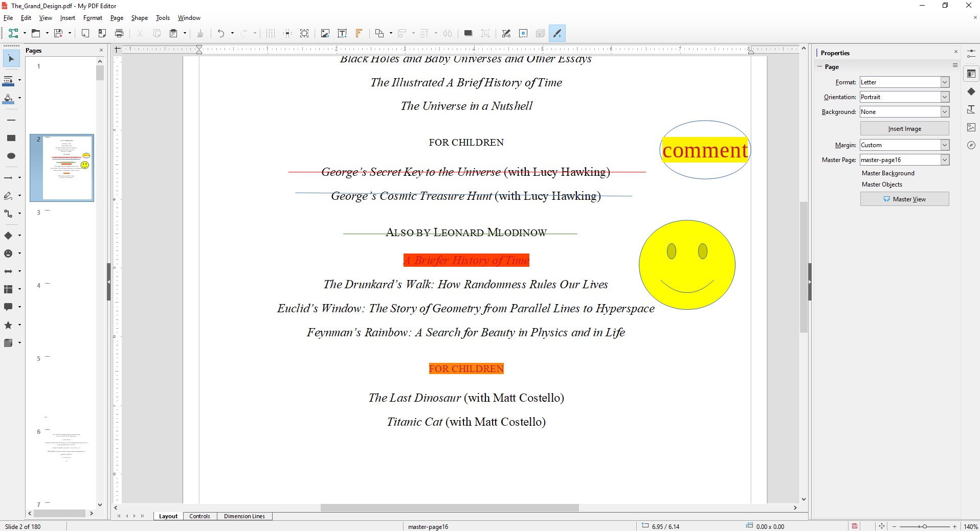Pick the Lines and Arrows tool

coord(9,178)
